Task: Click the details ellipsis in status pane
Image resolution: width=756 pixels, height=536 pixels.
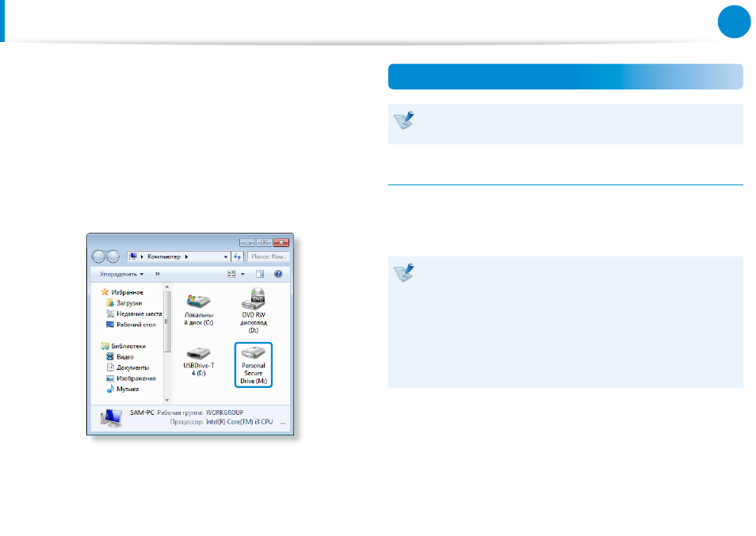Action: coord(283,422)
